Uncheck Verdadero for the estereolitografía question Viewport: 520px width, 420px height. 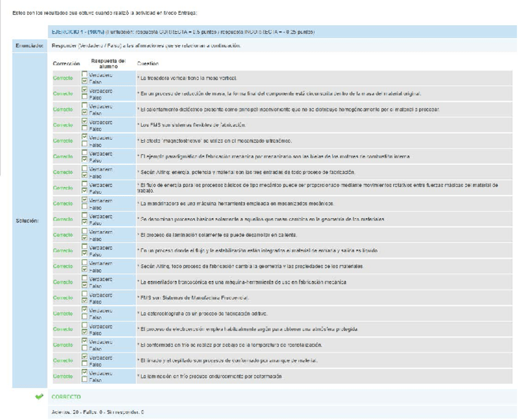pyautogui.click(x=85, y=310)
